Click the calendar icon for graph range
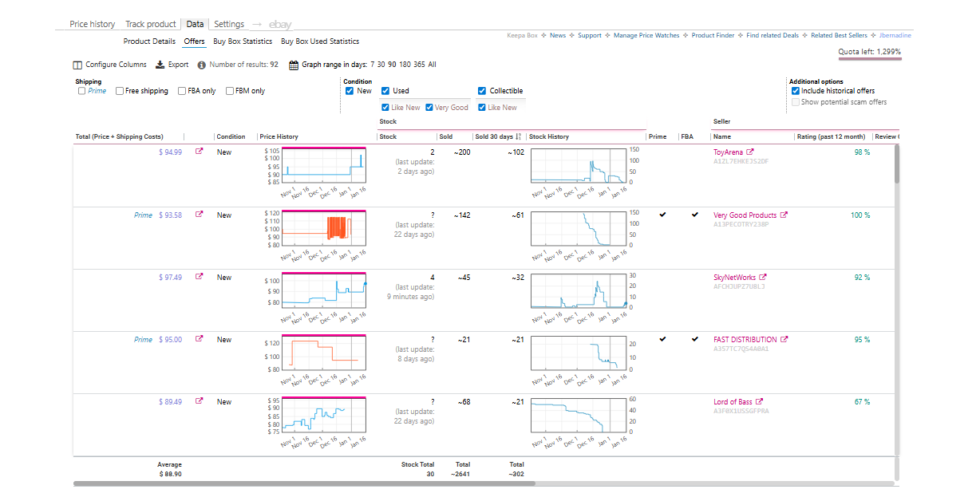This screenshot has width=980, height=493. pos(294,65)
